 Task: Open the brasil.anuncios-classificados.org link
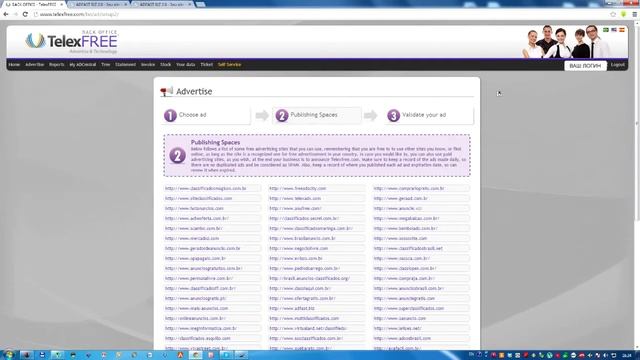[309, 278]
